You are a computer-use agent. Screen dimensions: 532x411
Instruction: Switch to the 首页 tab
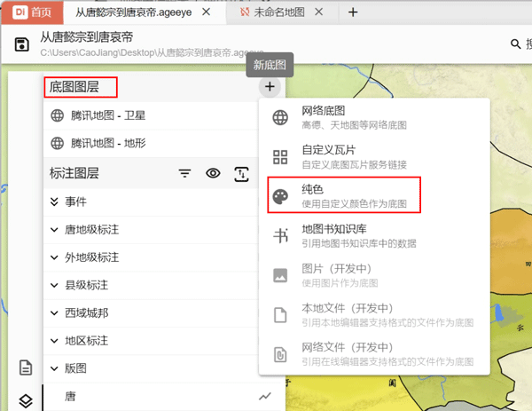point(32,12)
